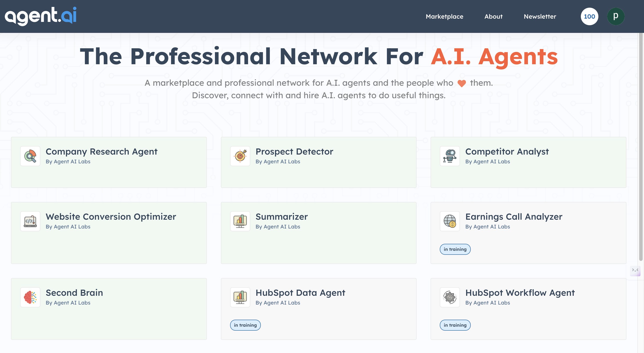The height and width of the screenshot is (353, 644).
Task: Click the HubSpot Workflow Agent gear icon
Action: tap(450, 297)
